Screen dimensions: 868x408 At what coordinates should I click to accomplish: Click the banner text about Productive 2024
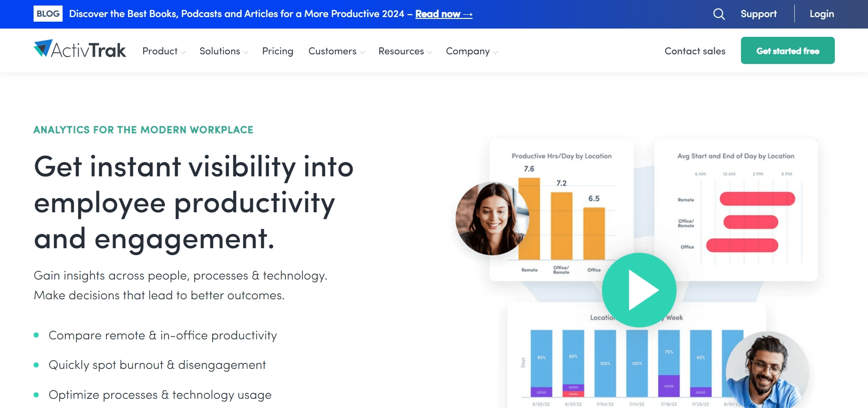tap(237, 14)
